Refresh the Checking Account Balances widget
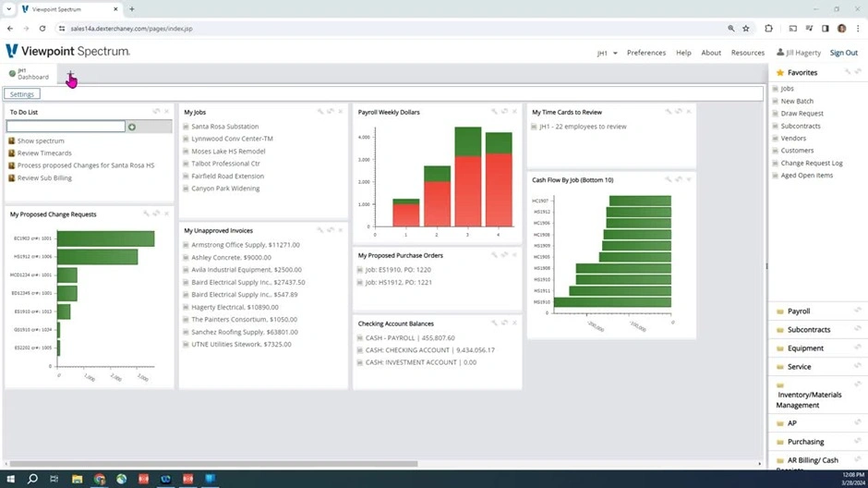868x488 pixels. click(504, 323)
